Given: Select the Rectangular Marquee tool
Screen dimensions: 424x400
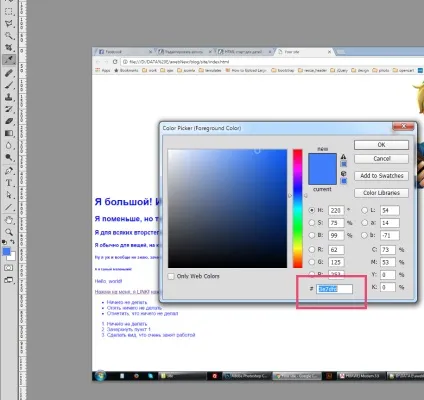Looking at the screenshot, I should coord(9,12).
